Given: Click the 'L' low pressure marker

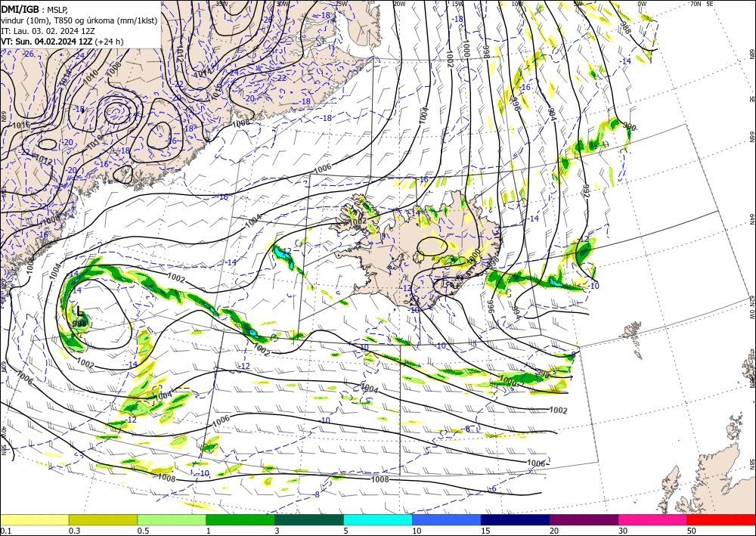Looking at the screenshot, I should point(80,312).
